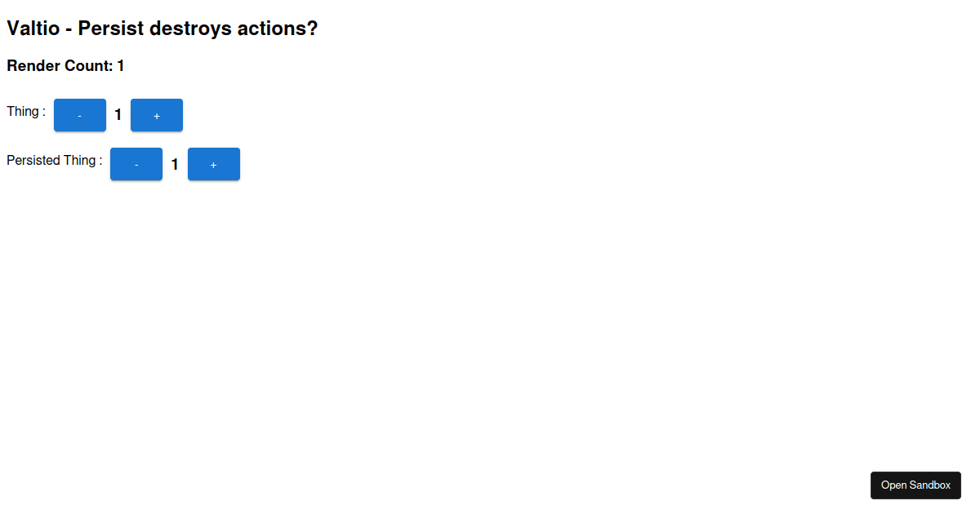
Task: Click the word "Render" in the subheading
Action: pos(33,66)
